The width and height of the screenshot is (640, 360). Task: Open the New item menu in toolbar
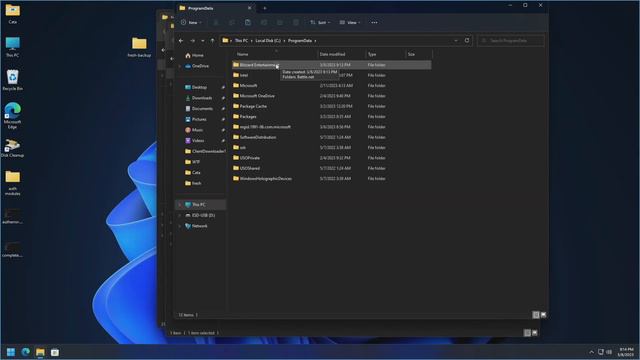[x=191, y=22]
